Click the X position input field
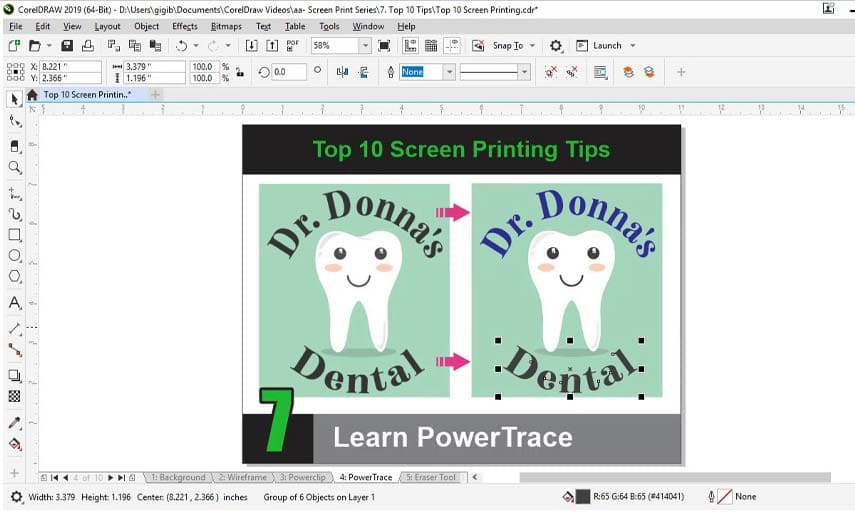This screenshot has height=513, width=855. pyautogui.click(x=70, y=67)
